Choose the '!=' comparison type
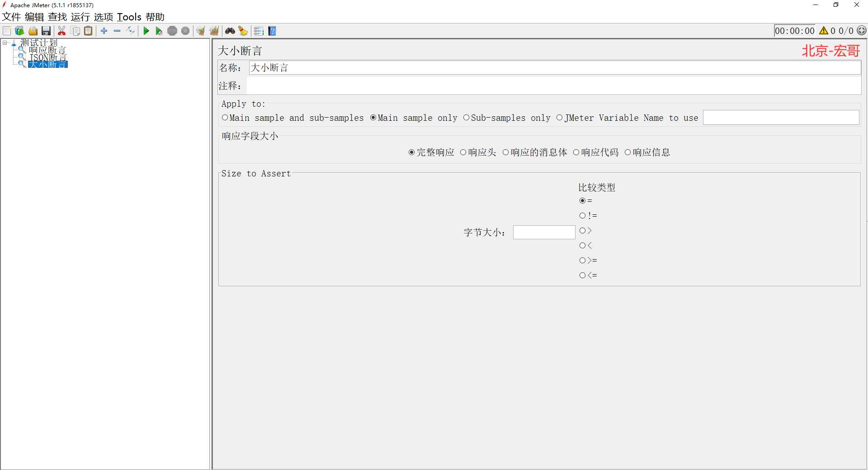Image resolution: width=868 pixels, height=470 pixels. coord(583,216)
